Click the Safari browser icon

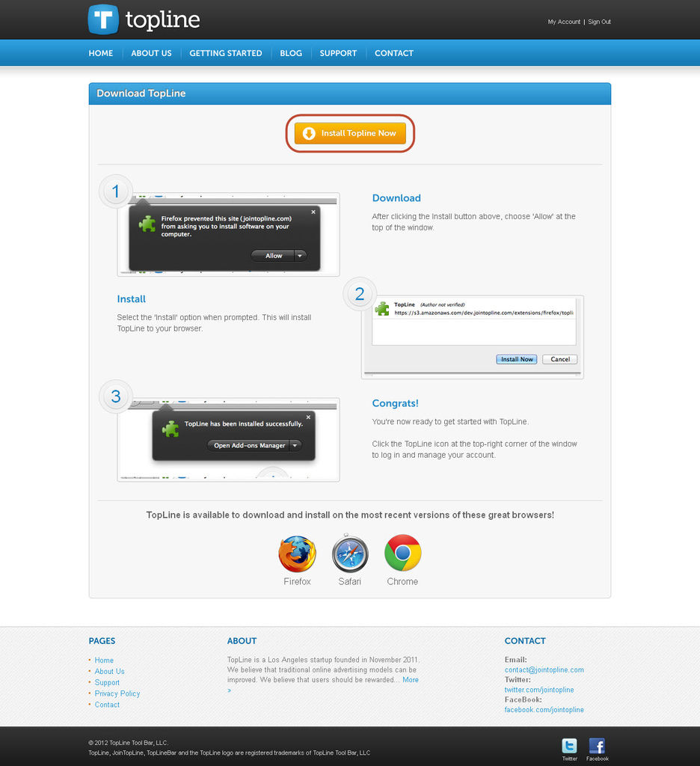pyautogui.click(x=350, y=554)
